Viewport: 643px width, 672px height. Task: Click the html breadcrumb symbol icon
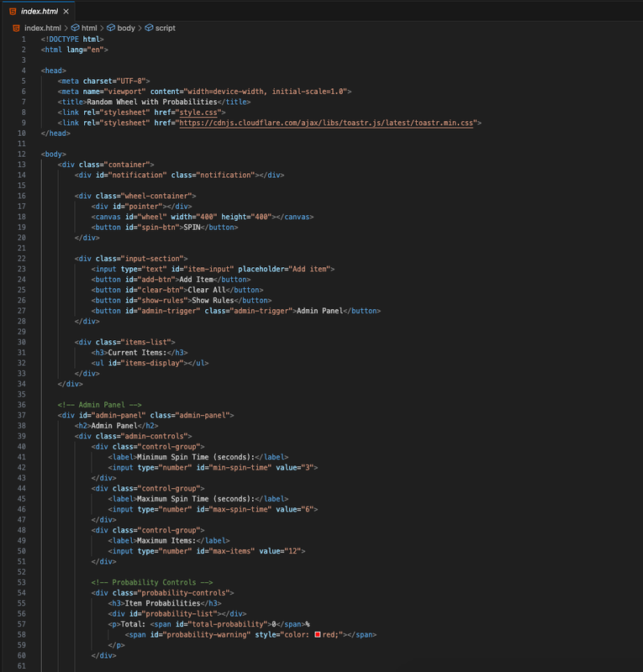75,28
